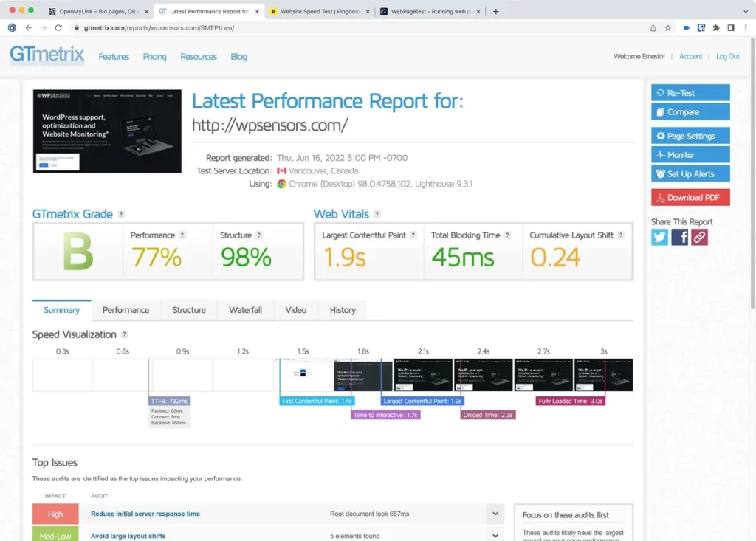The height and width of the screenshot is (541, 756).
Task: Close the WebPageTest tab
Action: (478, 12)
